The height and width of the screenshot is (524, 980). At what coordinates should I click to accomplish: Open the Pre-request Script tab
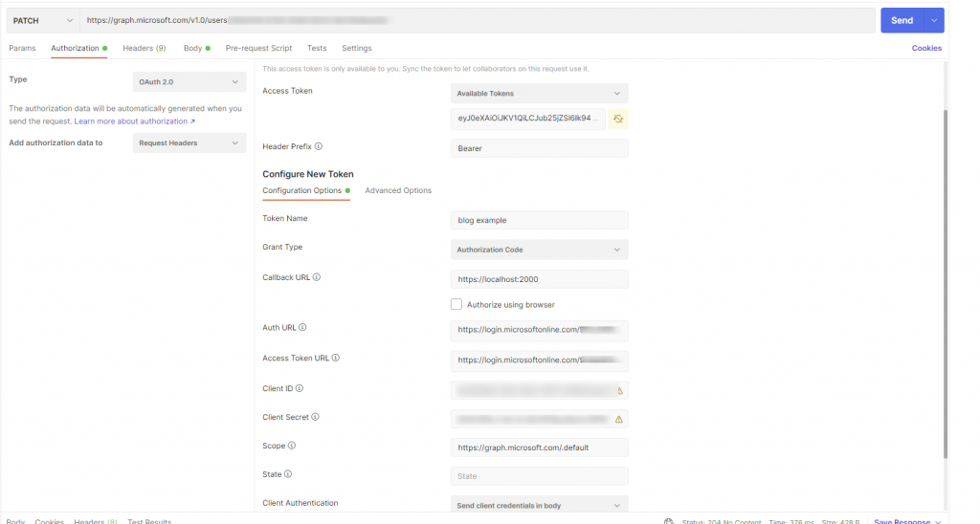click(258, 48)
